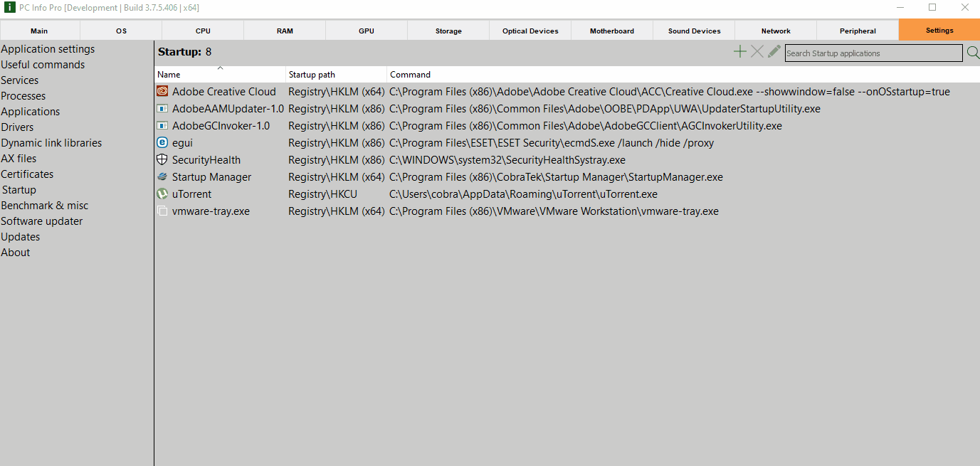Open the OS tab

pyautogui.click(x=121, y=31)
